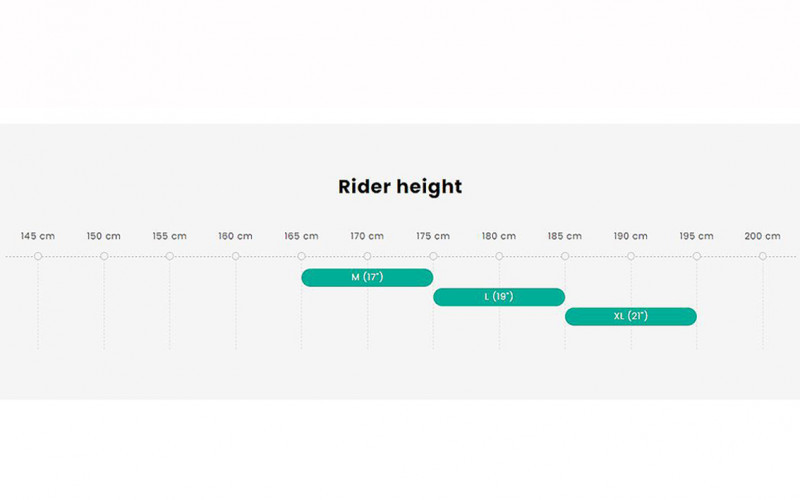Click the 185 cm height label
The image size is (800, 500).
(565, 236)
